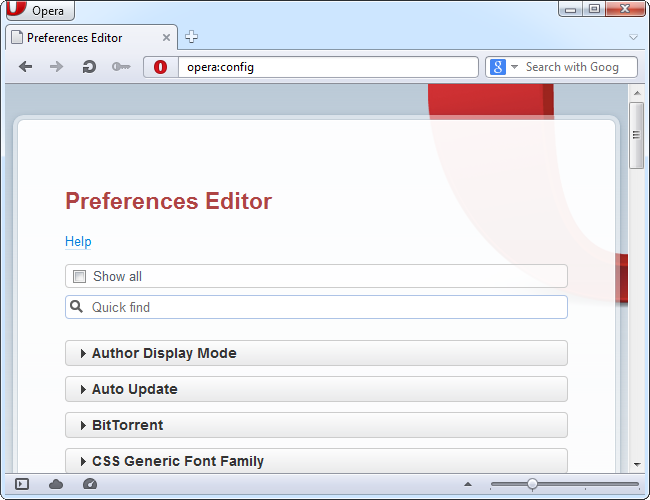This screenshot has height=500, width=650.
Task: Reload the opera:config page
Action: pos(89,67)
